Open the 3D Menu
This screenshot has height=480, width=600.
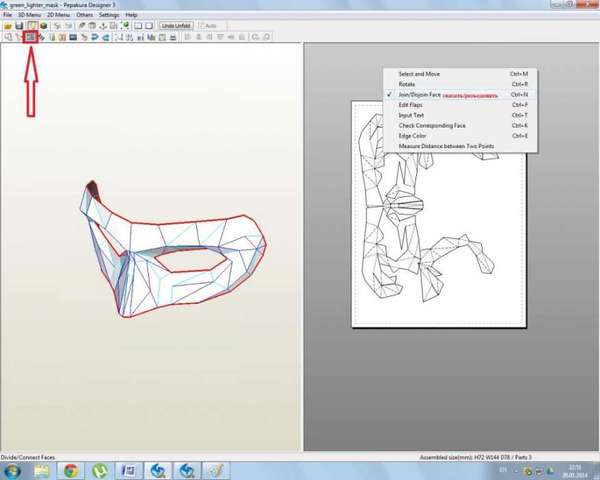pyautogui.click(x=29, y=15)
